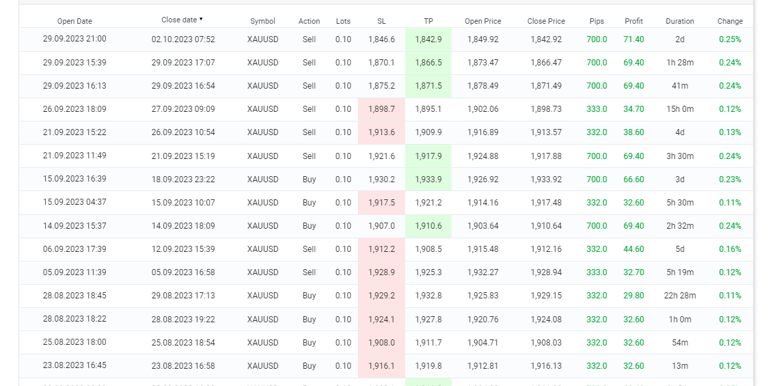
Task: Click the Symbol column header
Action: [x=263, y=21]
